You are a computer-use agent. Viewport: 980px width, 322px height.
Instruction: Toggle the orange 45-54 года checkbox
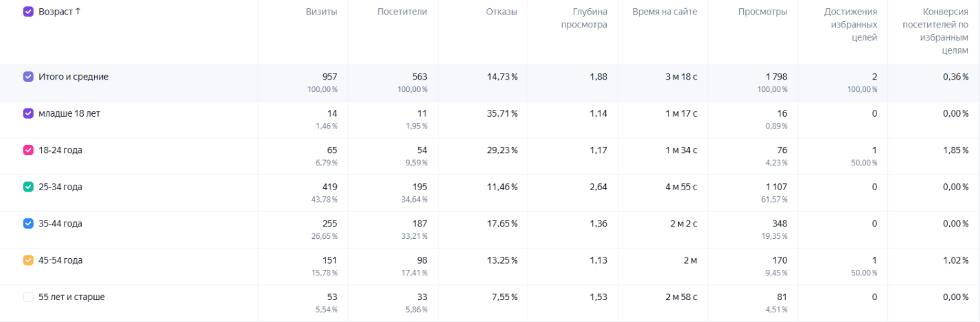pos(28,260)
